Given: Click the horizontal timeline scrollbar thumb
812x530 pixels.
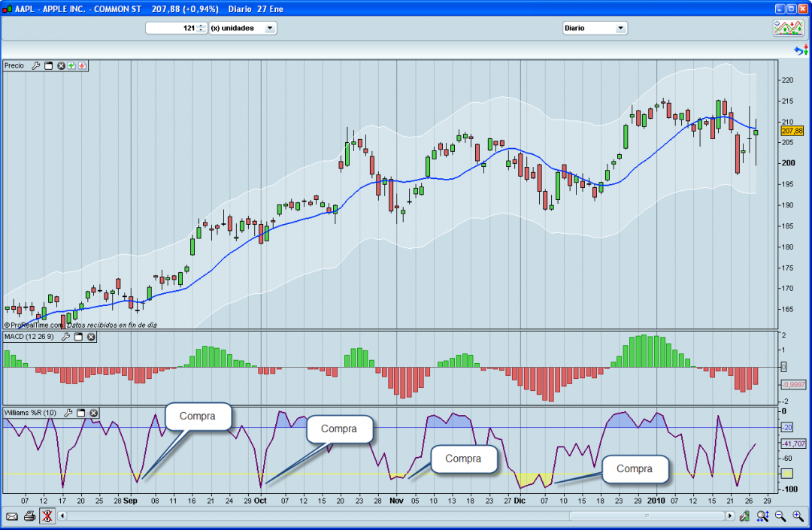Looking at the screenshot, I should pyautogui.click(x=647, y=516).
